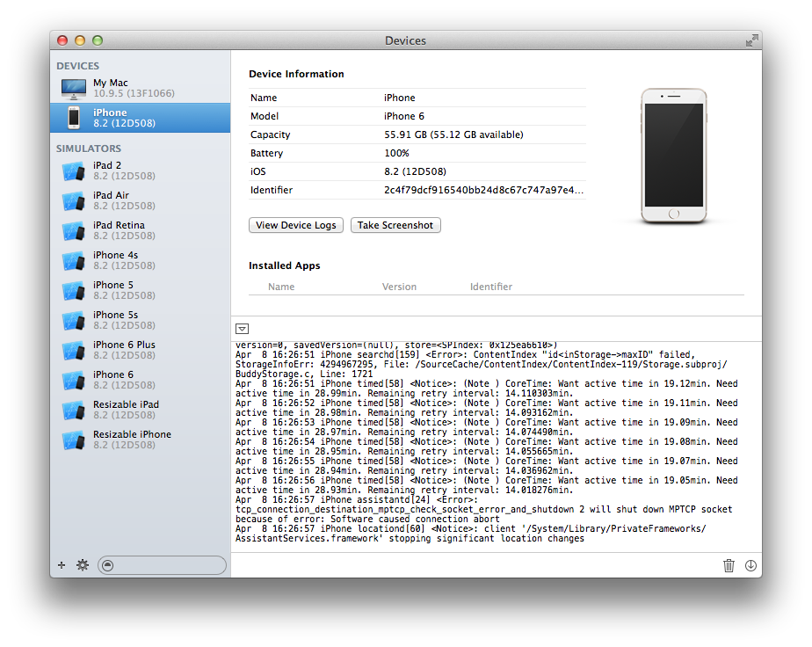
Task: Click the filter field in the sidebar
Action: (x=162, y=565)
